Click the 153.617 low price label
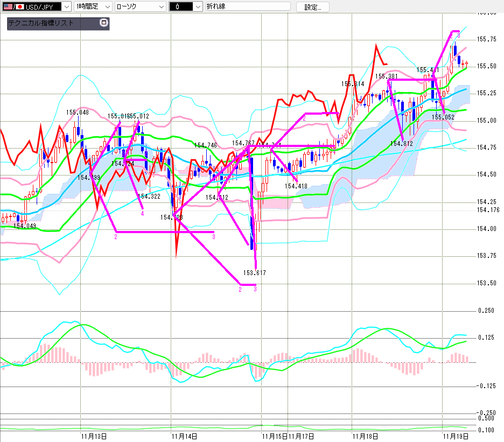 click(255, 272)
